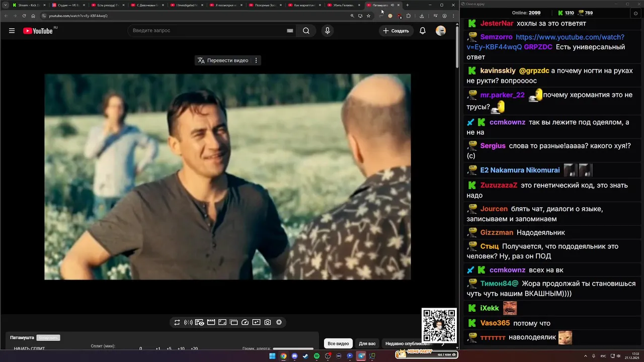This screenshot has height=362, width=644.
Task: Open Windows Start button on taskbar
Action: [x=272, y=356]
